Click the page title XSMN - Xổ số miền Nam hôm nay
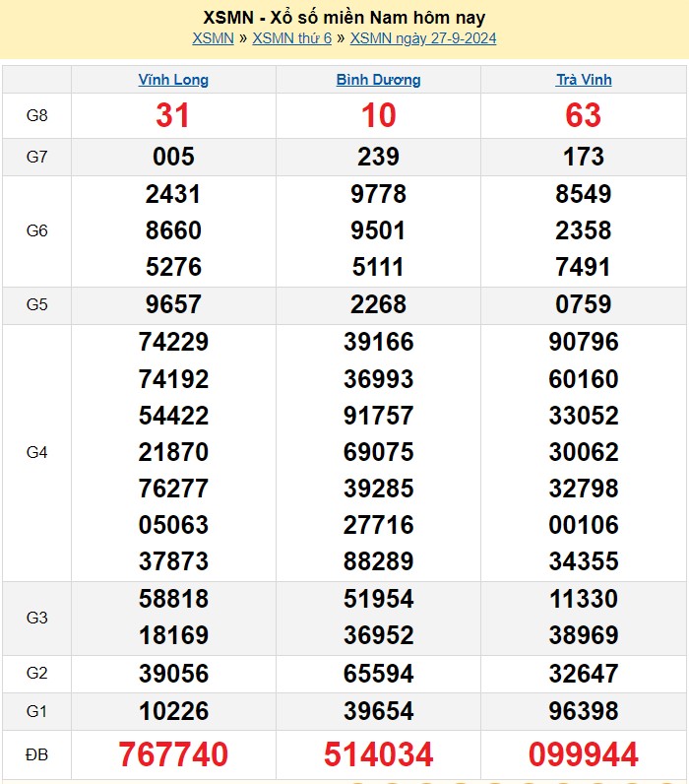 [344, 18]
